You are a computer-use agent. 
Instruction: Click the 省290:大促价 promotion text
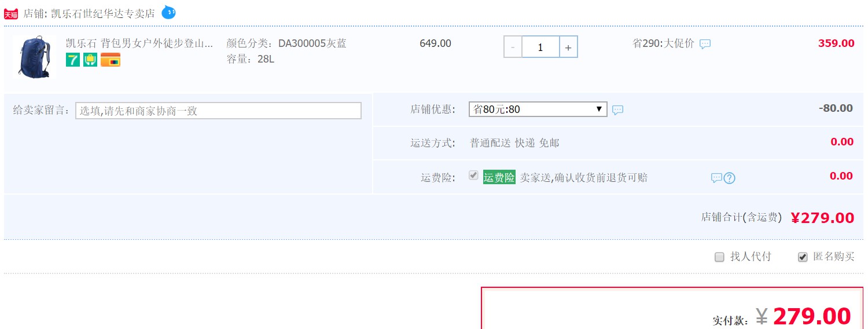pyautogui.click(x=663, y=43)
